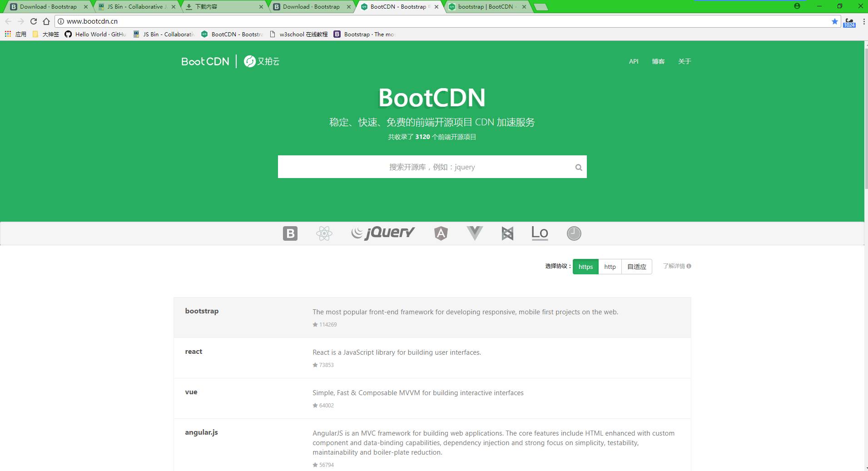
Task: Open BootCDN bookmark in bookmarks bar
Action: pos(232,34)
